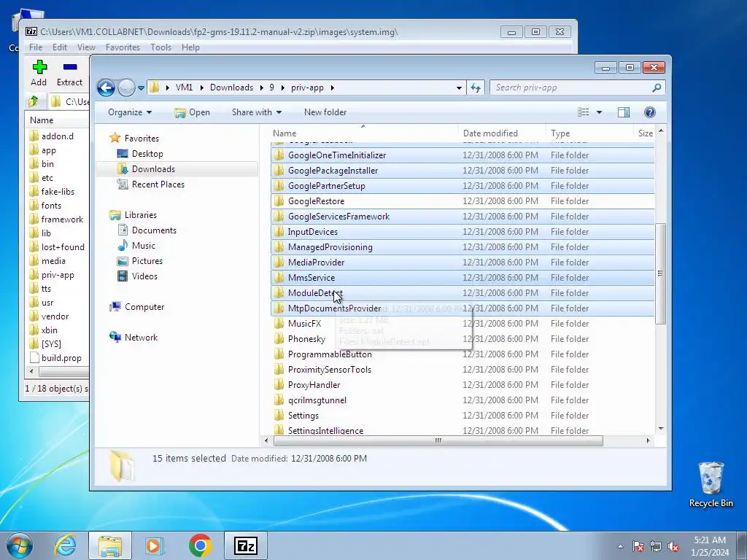The height and width of the screenshot is (560, 747).
Task: Show hidden tray icons arrow
Action: [x=620, y=546]
